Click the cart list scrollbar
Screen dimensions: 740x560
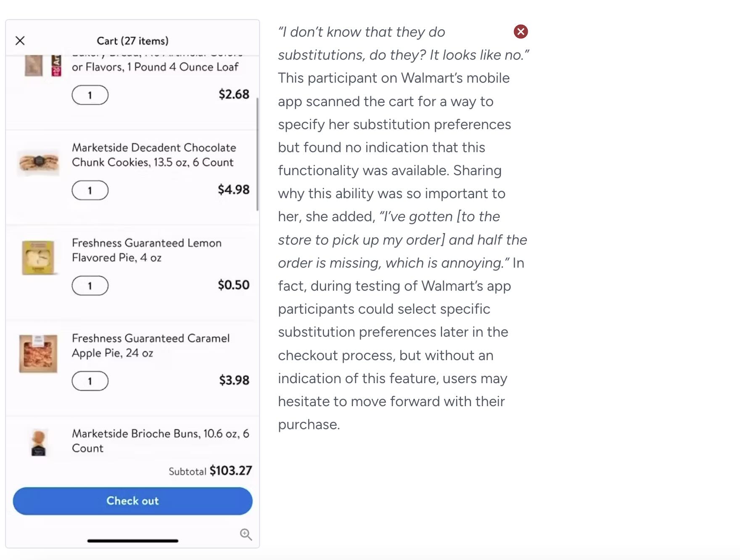point(257,154)
